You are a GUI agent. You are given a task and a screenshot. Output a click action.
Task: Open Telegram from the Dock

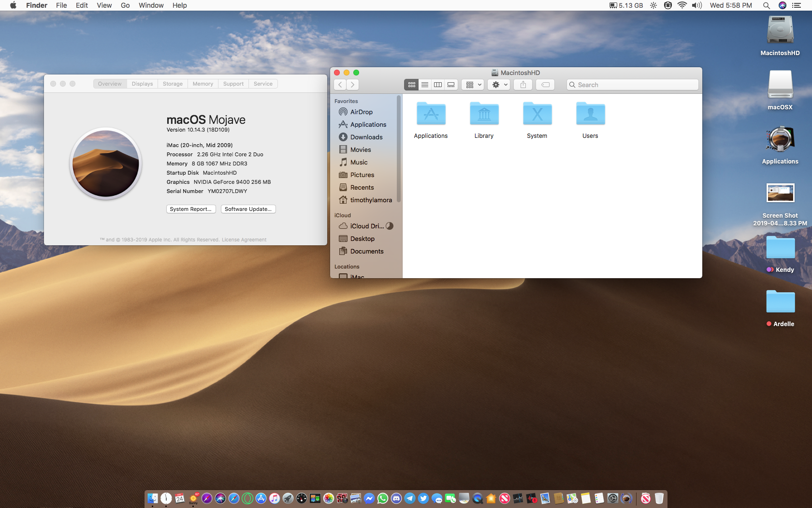410,498
